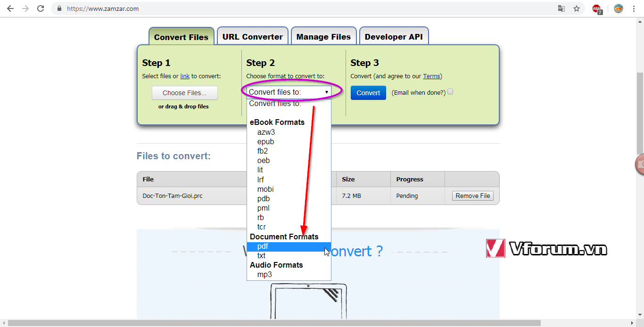Select mp3 under Audio Formats

289,275
